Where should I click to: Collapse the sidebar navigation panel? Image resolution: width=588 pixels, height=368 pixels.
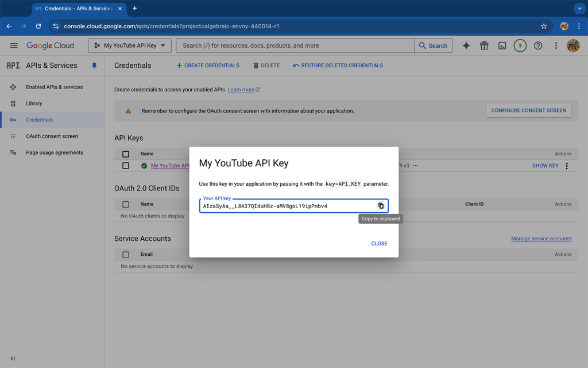click(13, 359)
